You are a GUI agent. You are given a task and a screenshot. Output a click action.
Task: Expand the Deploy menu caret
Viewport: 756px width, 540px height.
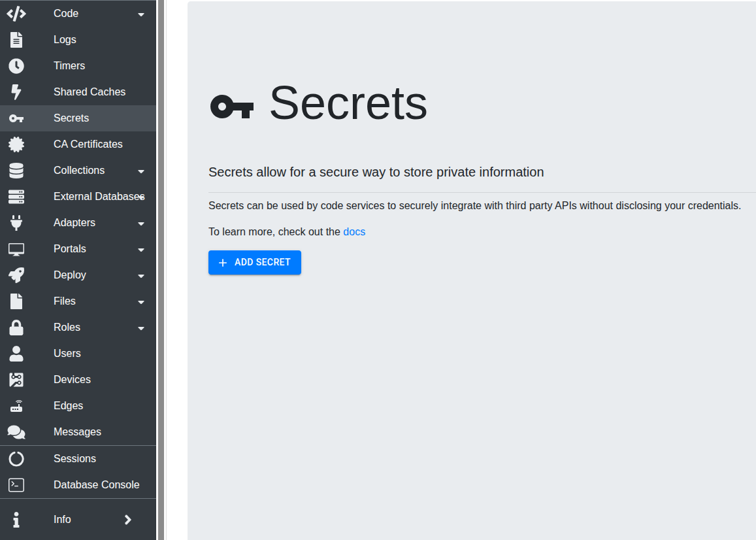coord(141,276)
